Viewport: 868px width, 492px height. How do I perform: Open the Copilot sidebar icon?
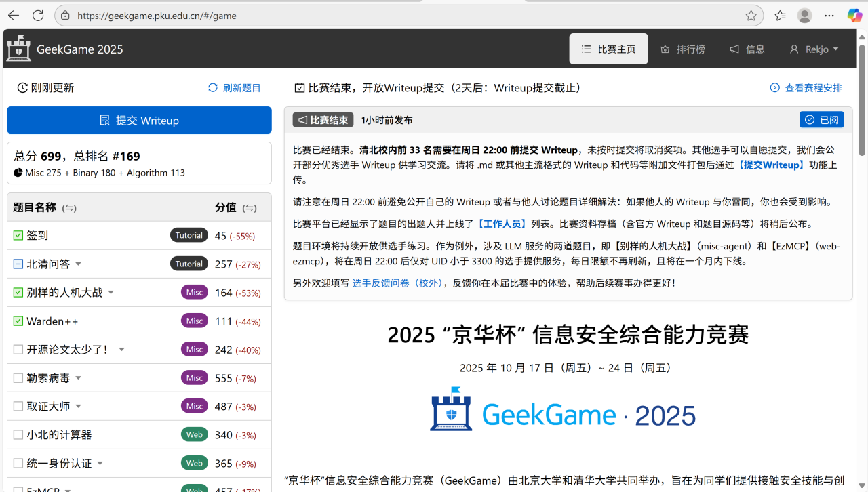(854, 15)
